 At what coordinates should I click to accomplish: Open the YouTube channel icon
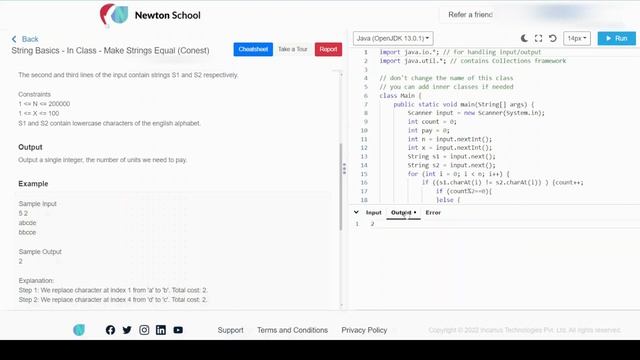click(x=178, y=330)
